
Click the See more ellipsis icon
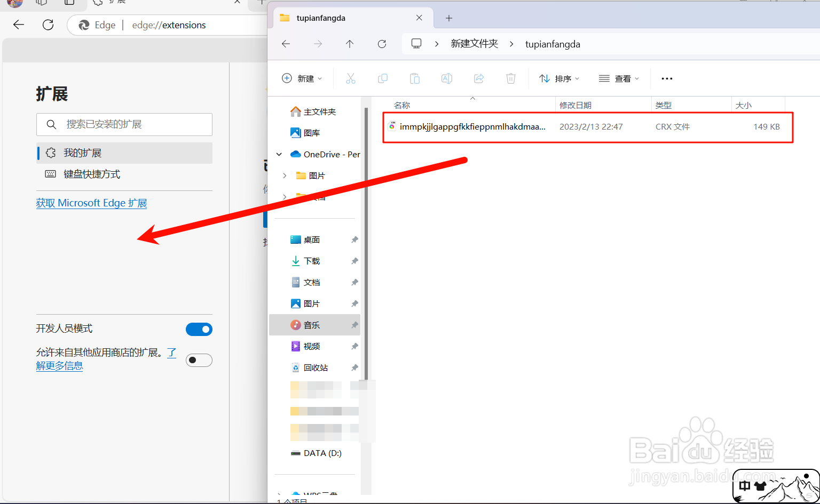(x=666, y=78)
